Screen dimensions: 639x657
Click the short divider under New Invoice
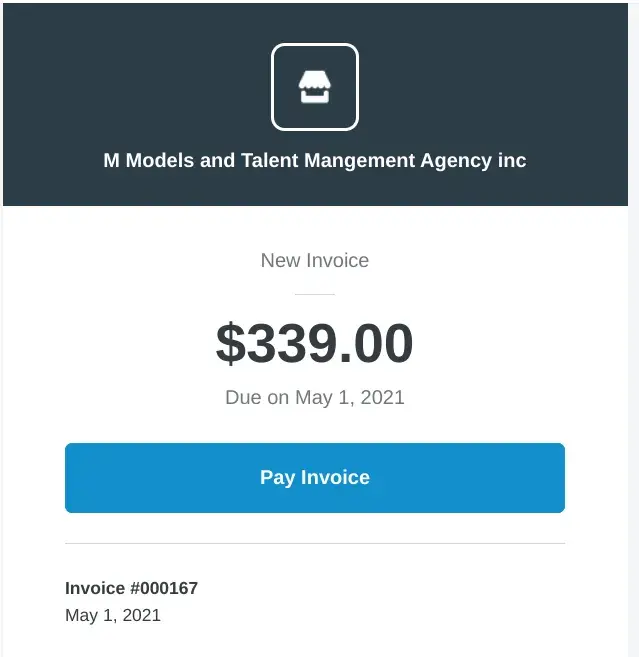[x=314, y=294]
